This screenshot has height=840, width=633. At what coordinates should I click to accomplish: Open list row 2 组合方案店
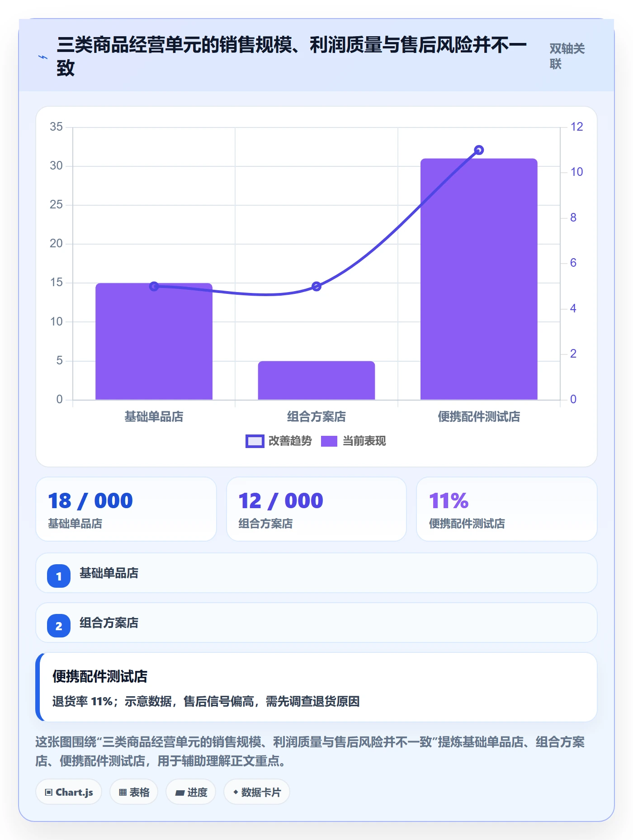(x=316, y=623)
